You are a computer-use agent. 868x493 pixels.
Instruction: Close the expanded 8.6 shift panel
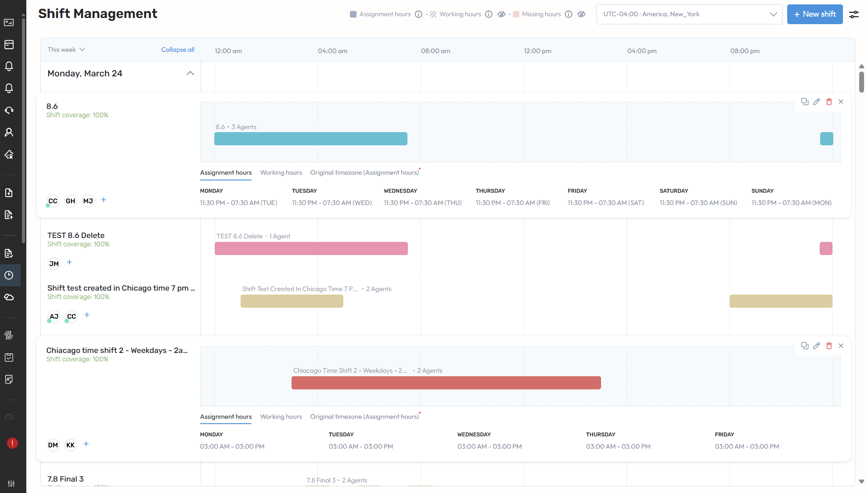[x=841, y=102]
